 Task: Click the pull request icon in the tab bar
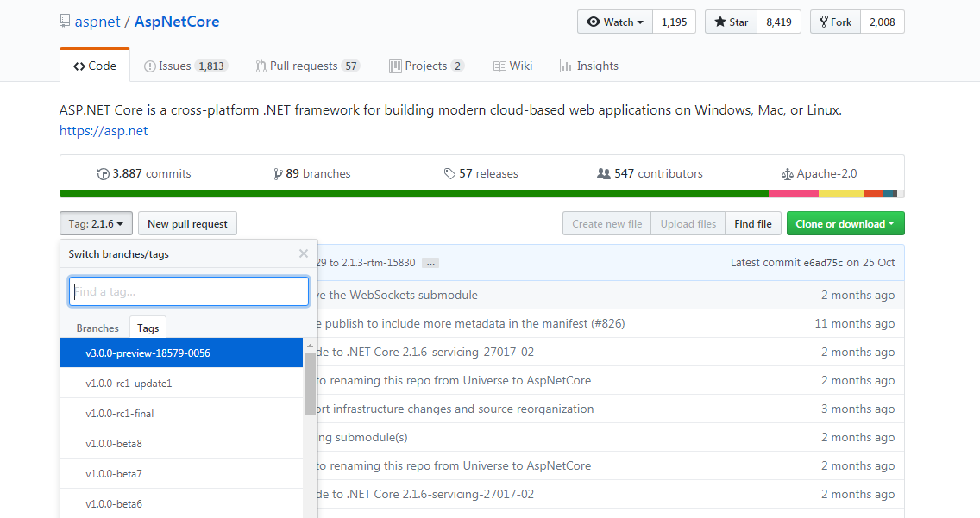[x=261, y=66]
